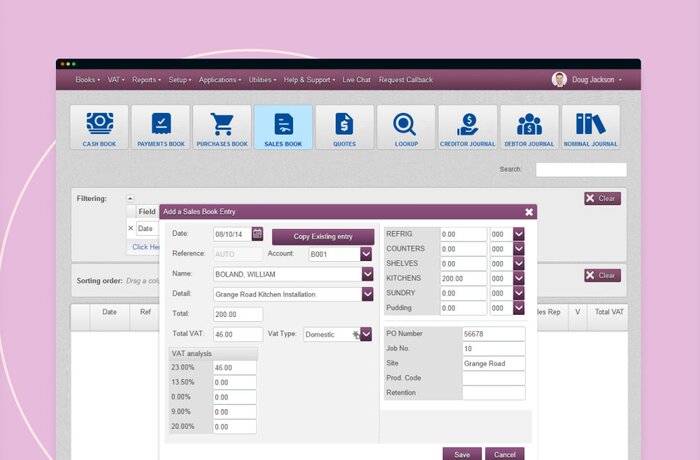Open the Utilities menu

click(263, 80)
